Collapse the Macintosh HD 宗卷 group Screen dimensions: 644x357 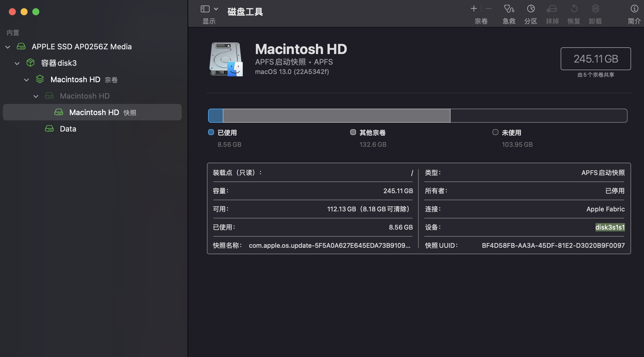coord(26,80)
